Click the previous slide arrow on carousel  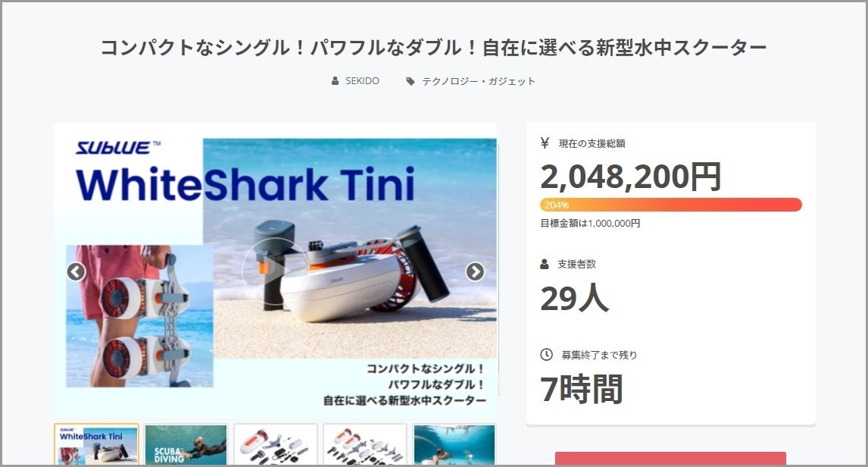point(76,271)
